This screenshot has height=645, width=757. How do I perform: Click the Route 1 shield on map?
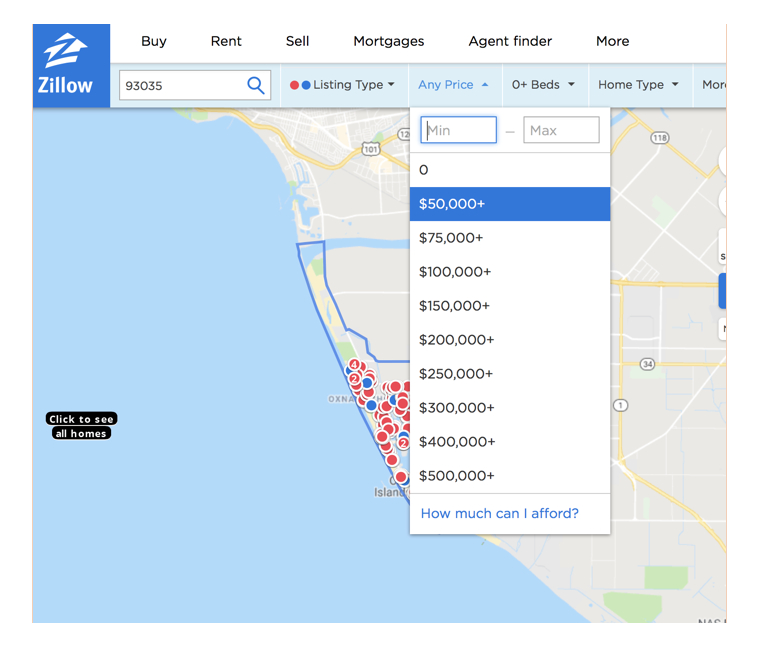coord(621,405)
